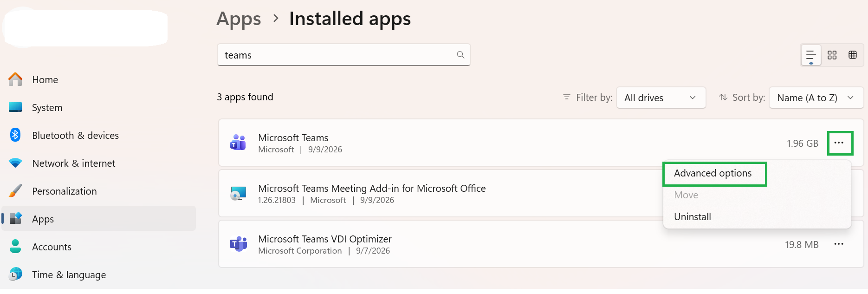Click the System monitor icon
Screen dimensions: 868x294
(x=15, y=107)
